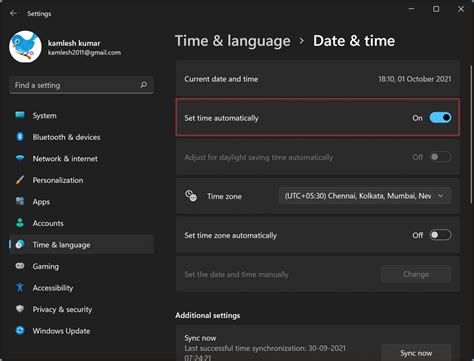
Task: Click the search magnifier icon
Action: [x=144, y=85]
